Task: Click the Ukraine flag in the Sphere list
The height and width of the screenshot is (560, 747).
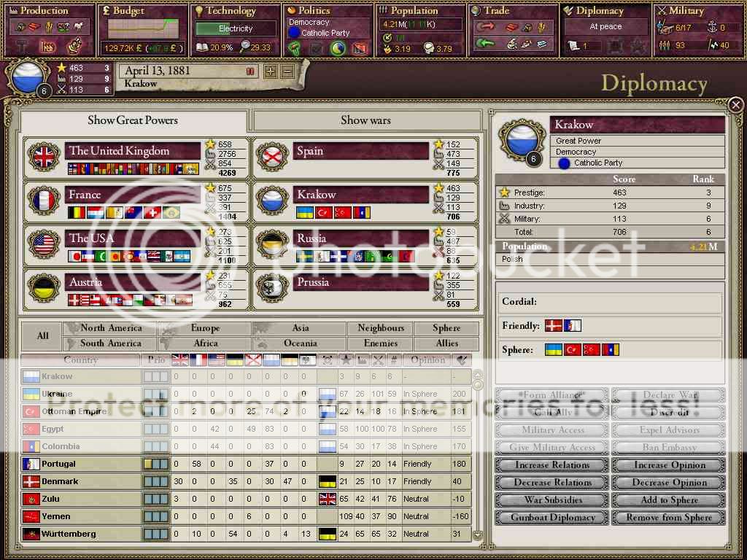Action: pyautogui.click(x=553, y=350)
